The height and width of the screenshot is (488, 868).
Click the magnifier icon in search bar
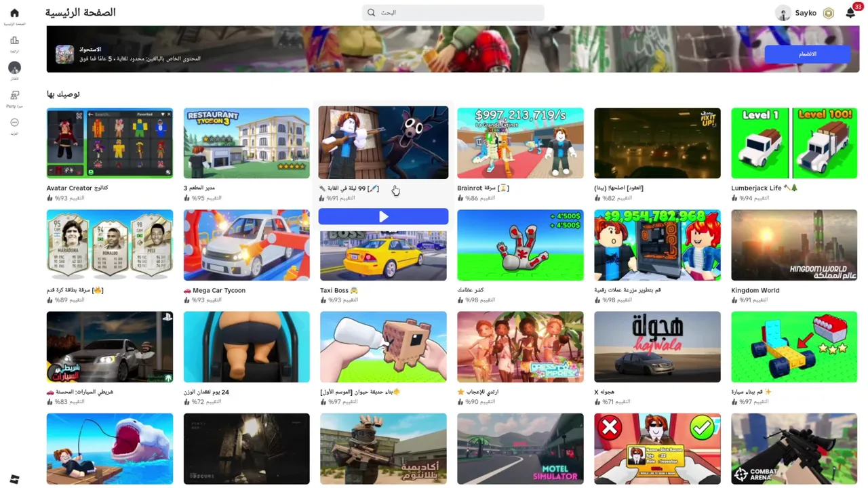coord(371,12)
